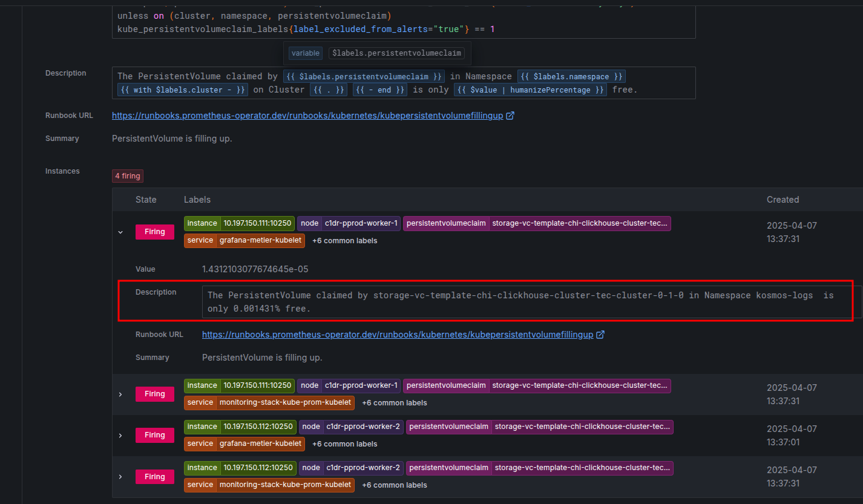863x504 pixels.
Task: Click the $labels.persistentvolumeclaim chip in Description
Action: tap(364, 76)
